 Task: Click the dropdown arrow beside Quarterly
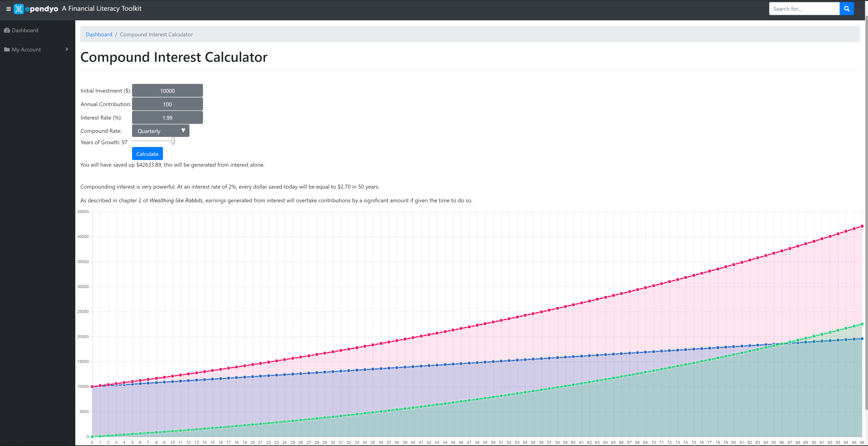[x=183, y=131]
